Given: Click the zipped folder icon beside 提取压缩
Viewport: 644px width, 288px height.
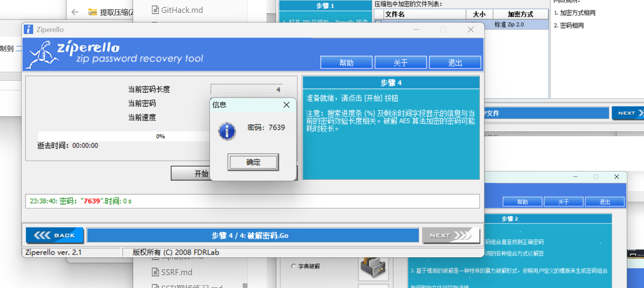Looking at the screenshot, I should pyautogui.click(x=92, y=12).
